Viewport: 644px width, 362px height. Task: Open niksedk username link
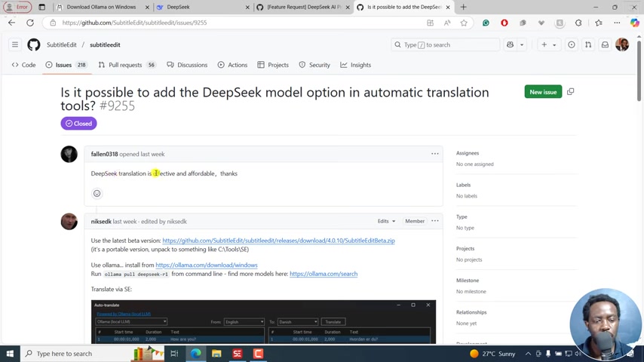(101, 222)
